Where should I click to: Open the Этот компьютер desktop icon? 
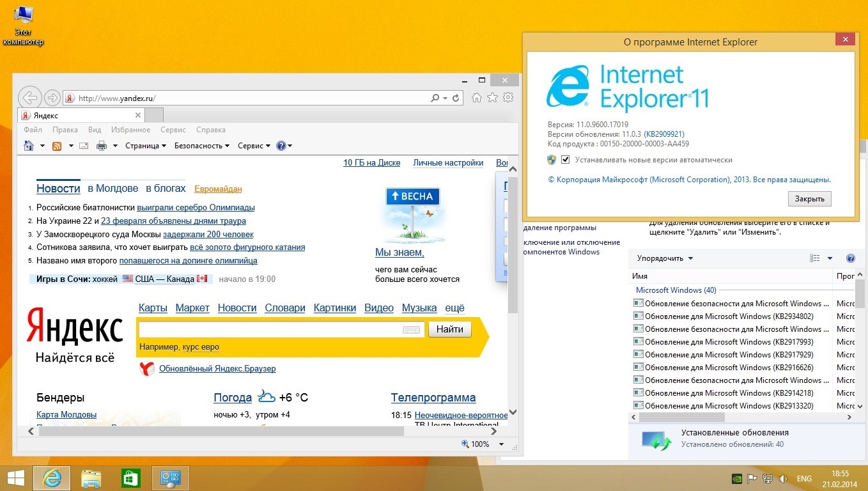[x=23, y=26]
